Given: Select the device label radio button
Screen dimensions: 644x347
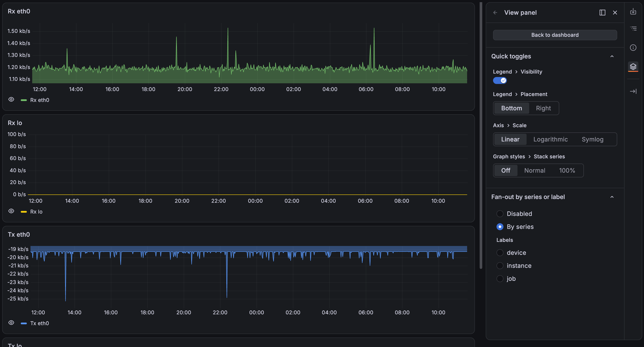Looking at the screenshot, I should point(500,253).
